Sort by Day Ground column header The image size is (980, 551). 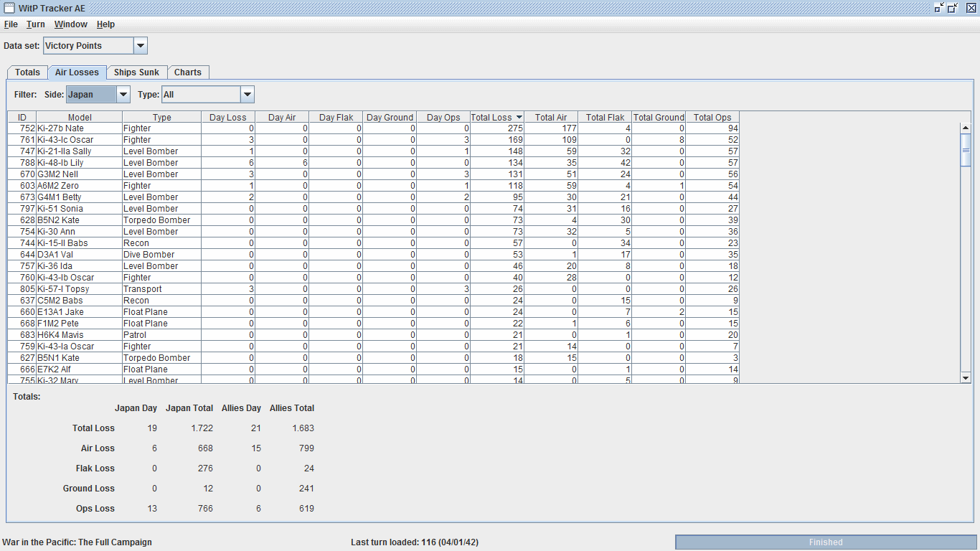(x=390, y=118)
